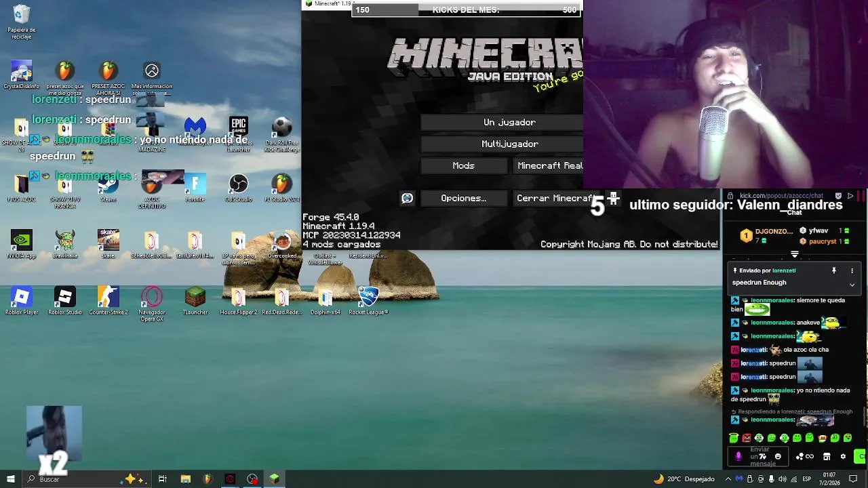
Task: Click the Cerrar Minecraft button
Action: 555,198
